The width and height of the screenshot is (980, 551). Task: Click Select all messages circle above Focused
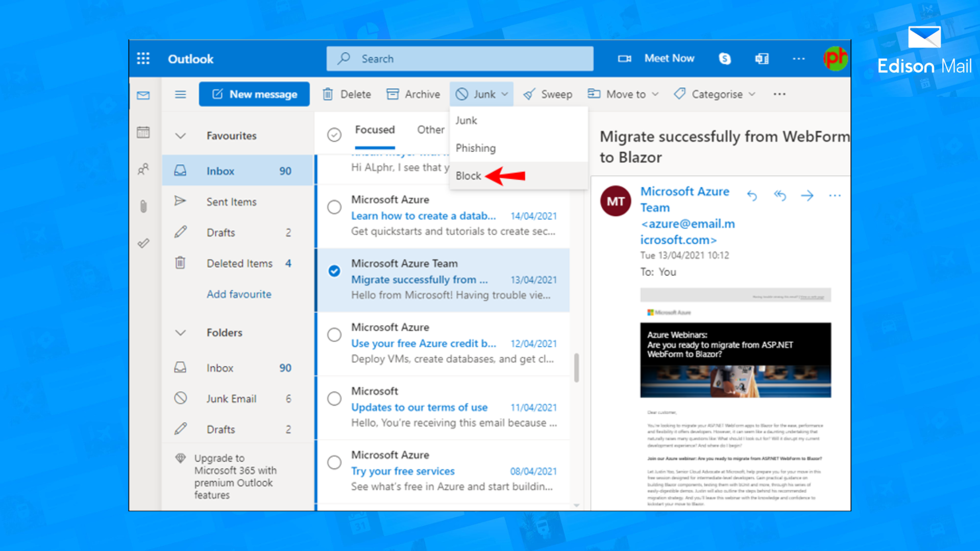coord(334,135)
